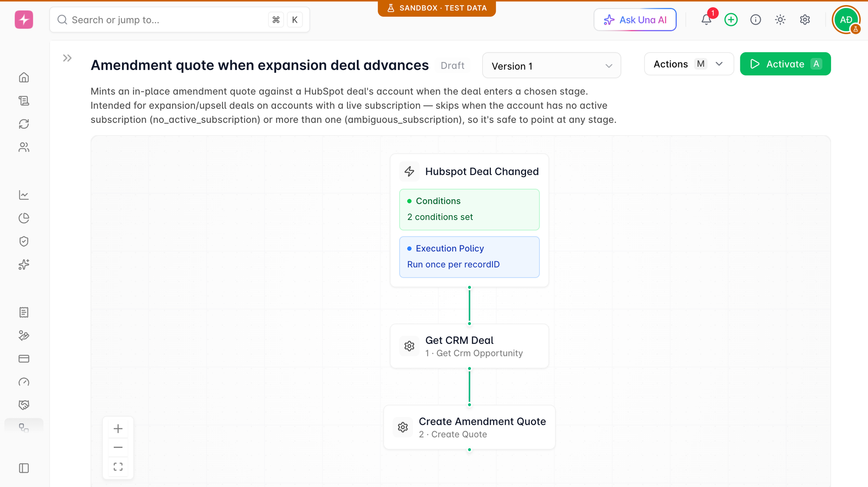Open the Version 1 dropdown
The height and width of the screenshot is (487, 868).
coord(551,66)
